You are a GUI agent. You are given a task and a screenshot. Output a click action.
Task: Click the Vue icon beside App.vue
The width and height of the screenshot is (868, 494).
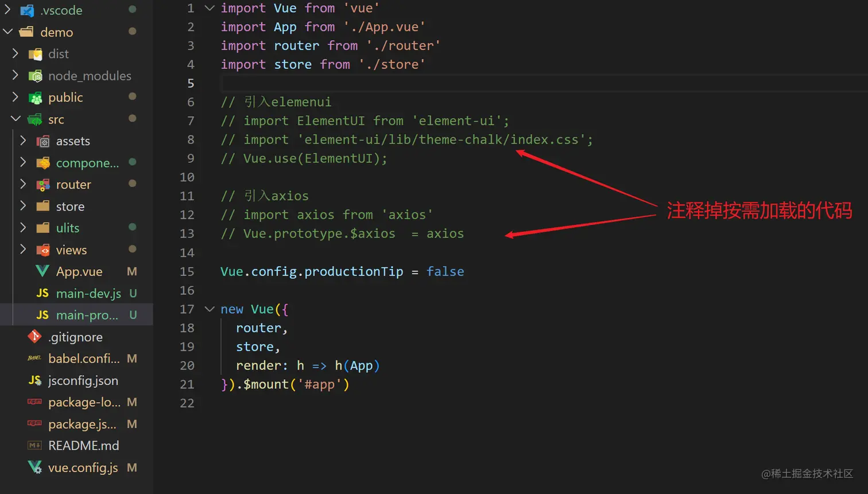click(42, 271)
